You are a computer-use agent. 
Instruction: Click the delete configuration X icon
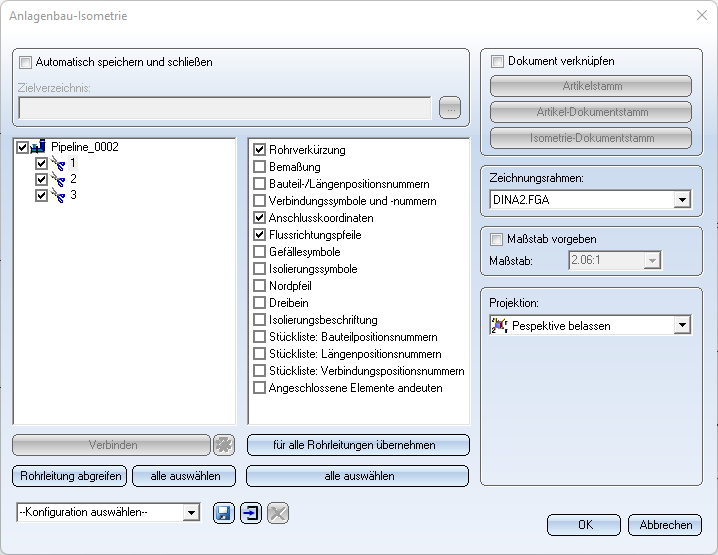(278, 513)
